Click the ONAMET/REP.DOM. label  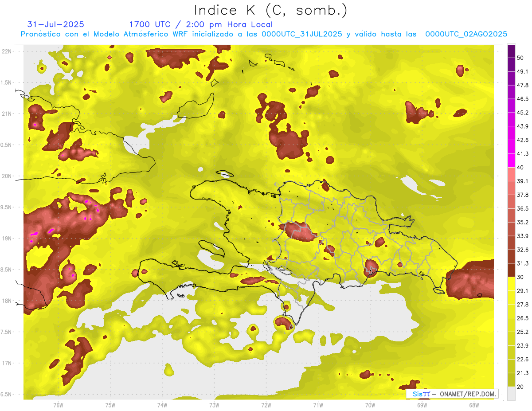tap(466, 394)
